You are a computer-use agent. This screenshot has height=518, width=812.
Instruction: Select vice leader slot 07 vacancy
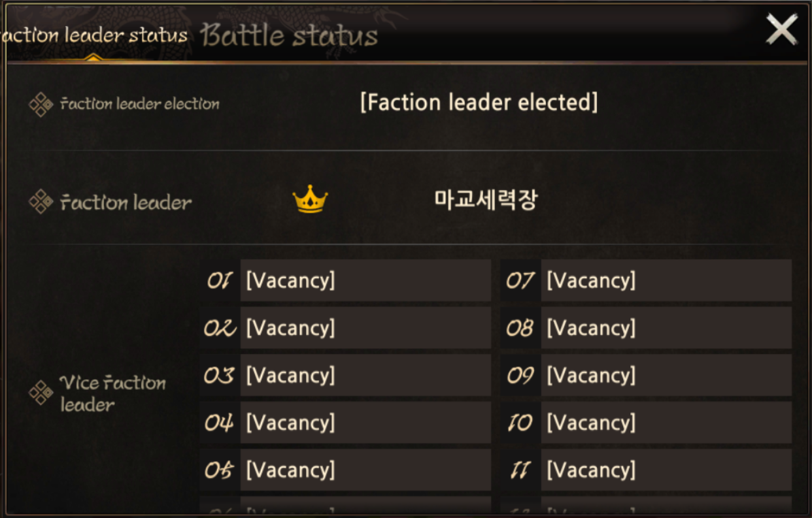(x=666, y=281)
